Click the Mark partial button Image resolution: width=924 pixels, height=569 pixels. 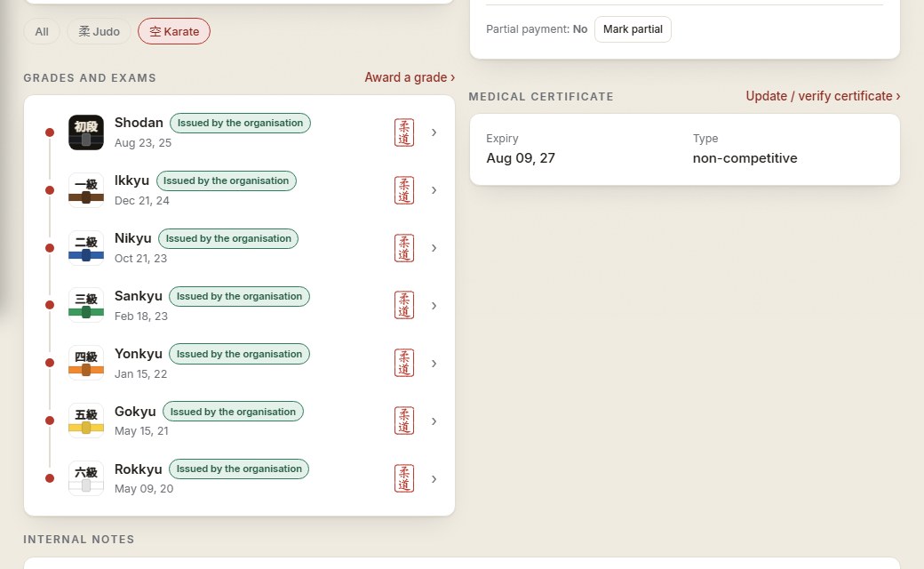pyautogui.click(x=633, y=29)
